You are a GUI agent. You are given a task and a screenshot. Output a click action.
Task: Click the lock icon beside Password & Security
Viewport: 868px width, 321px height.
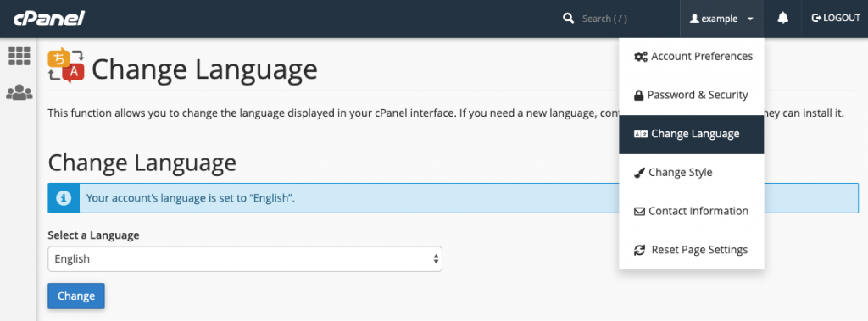click(x=638, y=95)
